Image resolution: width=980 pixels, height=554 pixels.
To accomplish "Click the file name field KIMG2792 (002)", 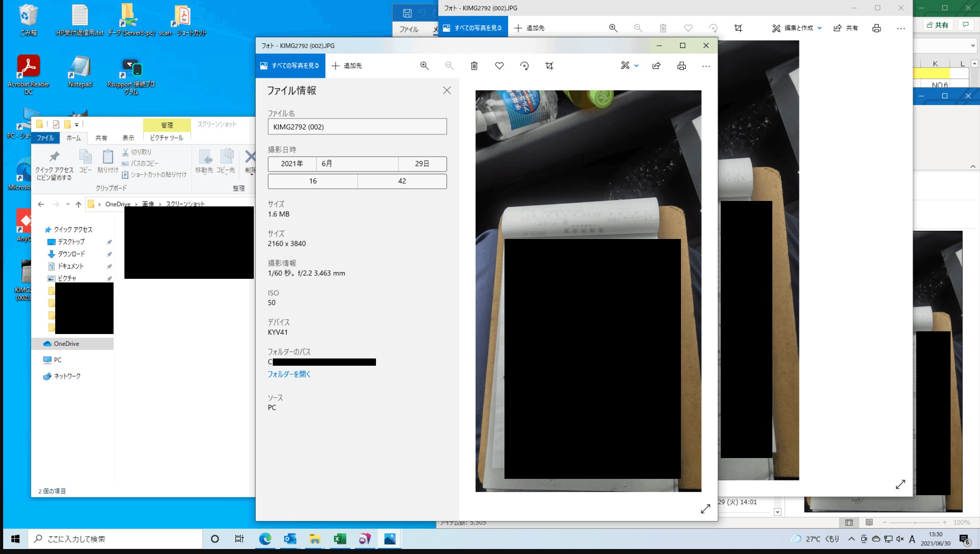I will [x=357, y=127].
